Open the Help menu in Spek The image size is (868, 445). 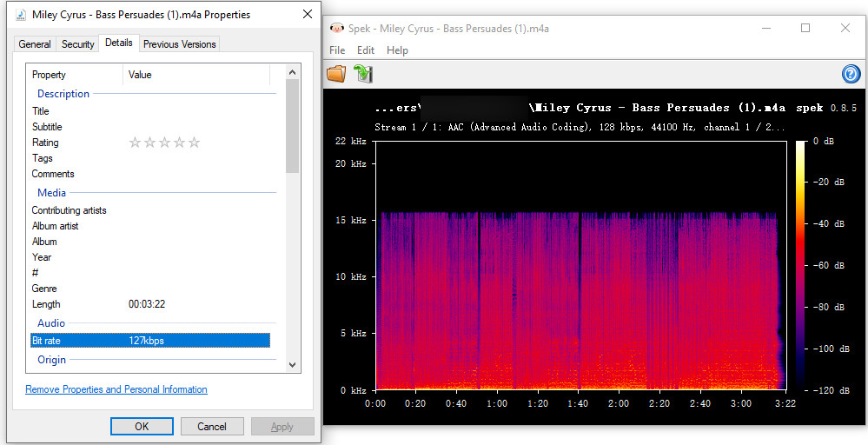397,50
